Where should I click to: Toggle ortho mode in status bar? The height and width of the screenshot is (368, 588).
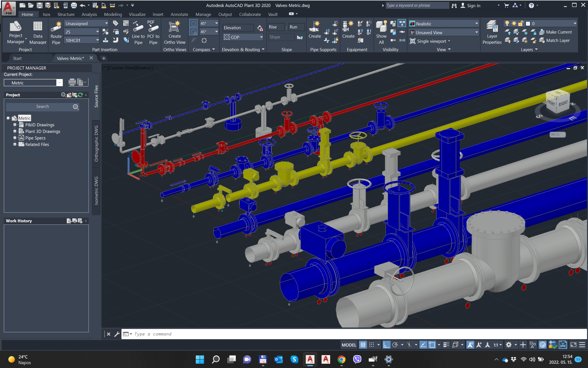click(x=386, y=345)
